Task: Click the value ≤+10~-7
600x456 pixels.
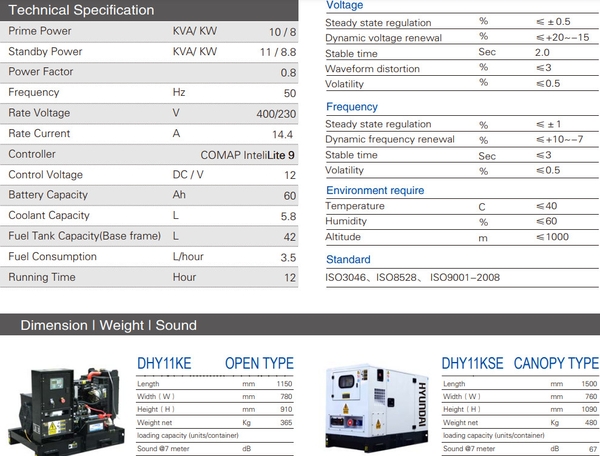Action: 559,139
